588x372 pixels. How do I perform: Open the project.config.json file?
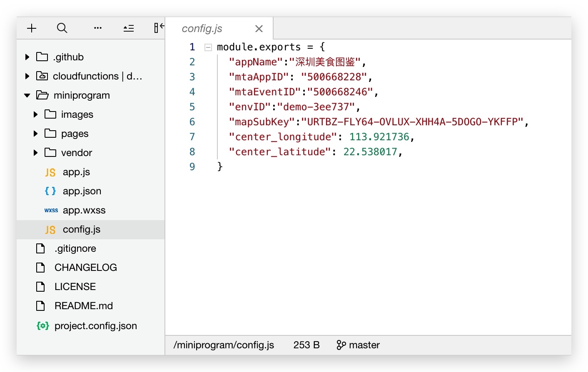96,326
